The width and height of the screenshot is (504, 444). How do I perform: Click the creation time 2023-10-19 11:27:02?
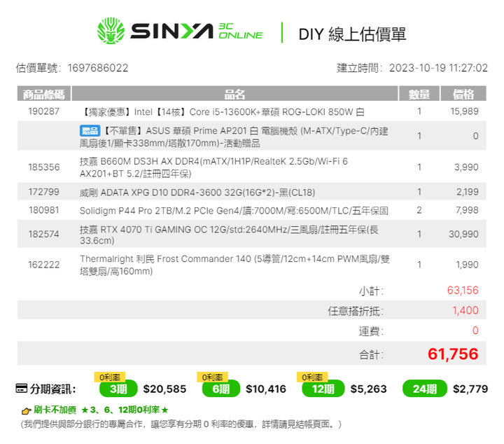tap(438, 68)
